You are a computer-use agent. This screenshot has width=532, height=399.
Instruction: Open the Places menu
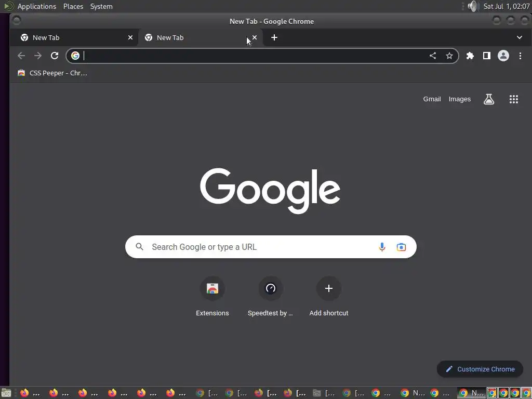click(x=73, y=6)
